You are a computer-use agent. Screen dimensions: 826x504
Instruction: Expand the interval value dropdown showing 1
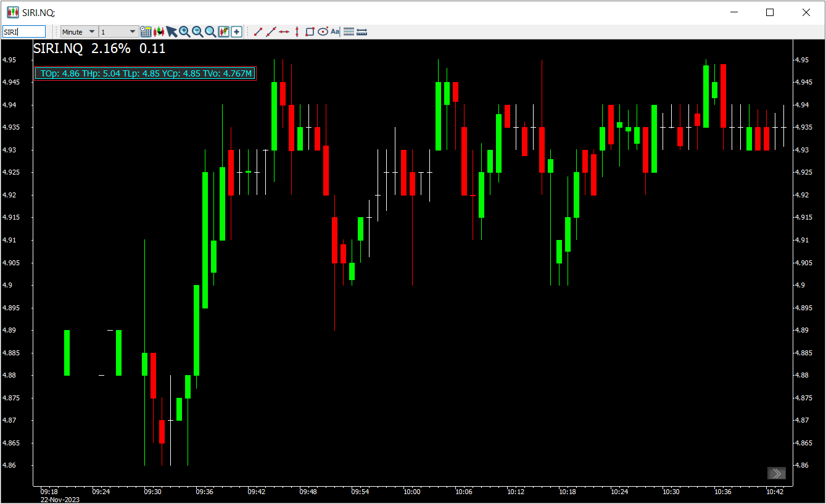point(119,31)
